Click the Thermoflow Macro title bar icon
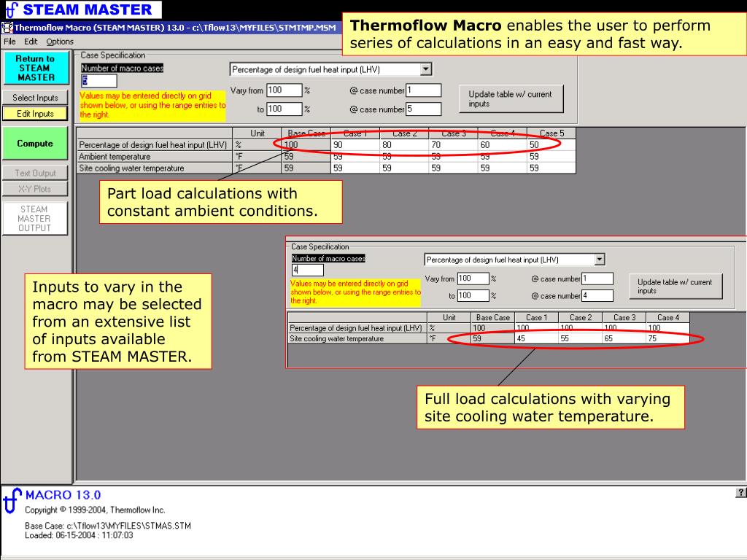This screenshot has width=747, height=560. coord(7,28)
